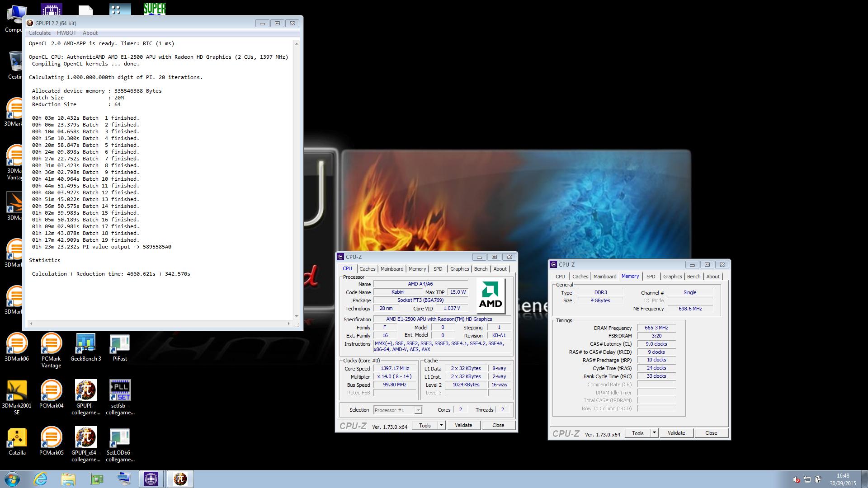Open SPD tab in left CPU-Z
The height and width of the screenshot is (488, 868).
438,269
